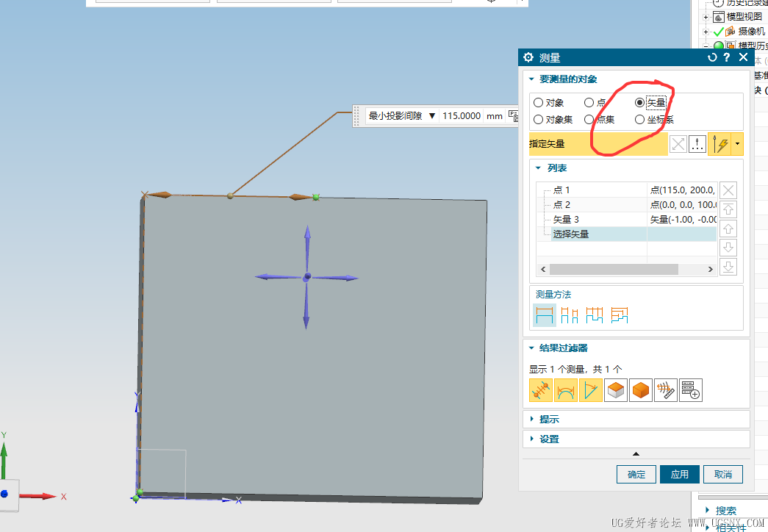Expand the 设置 section
The width and height of the screenshot is (768, 532).
click(x=532, y=439)
